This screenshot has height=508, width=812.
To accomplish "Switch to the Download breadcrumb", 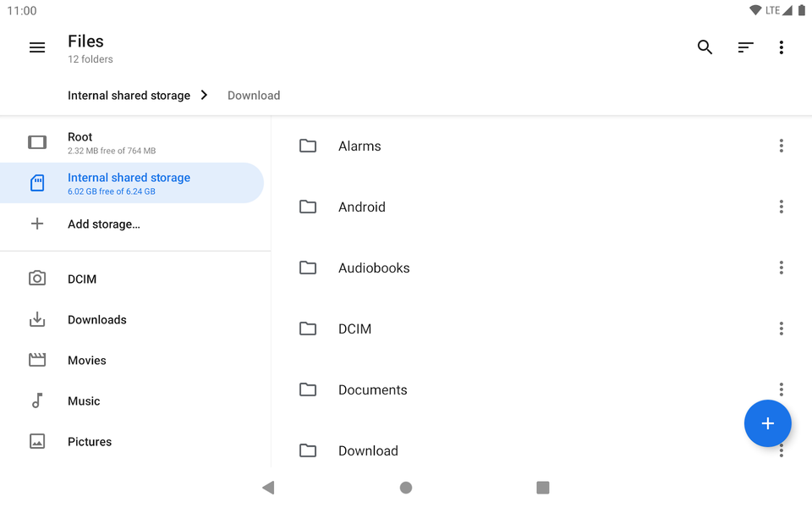I will 253,95.
